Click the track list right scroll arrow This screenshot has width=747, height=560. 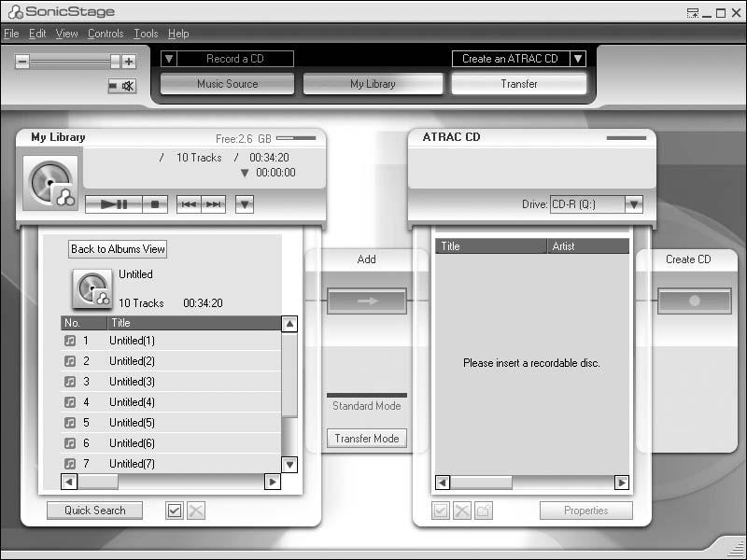coord(273,482)
